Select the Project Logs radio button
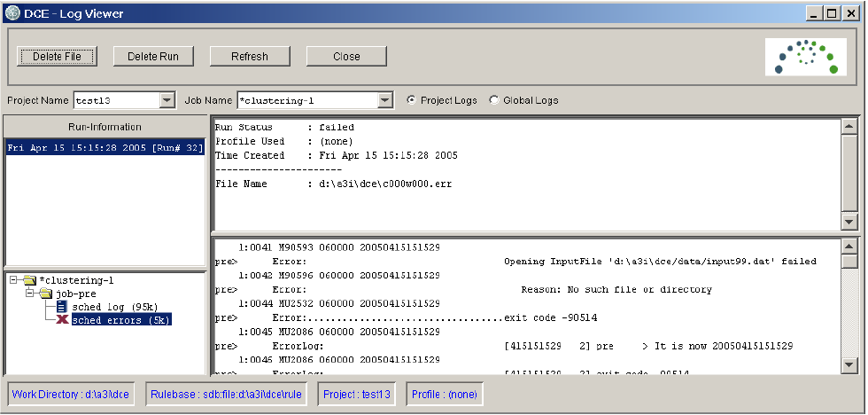Screen dimensions: 868x415 412,100
